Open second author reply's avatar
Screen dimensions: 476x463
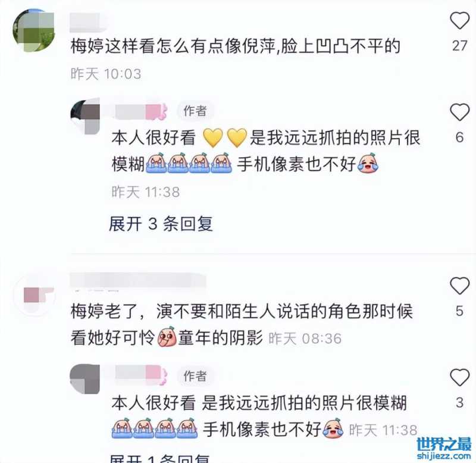84,379
